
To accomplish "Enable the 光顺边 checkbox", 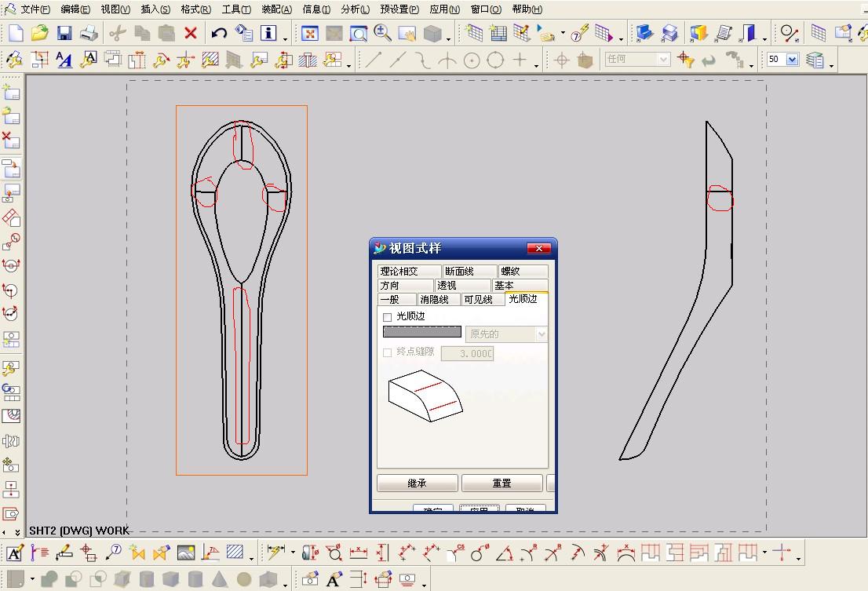I will [x=388, y=317].
